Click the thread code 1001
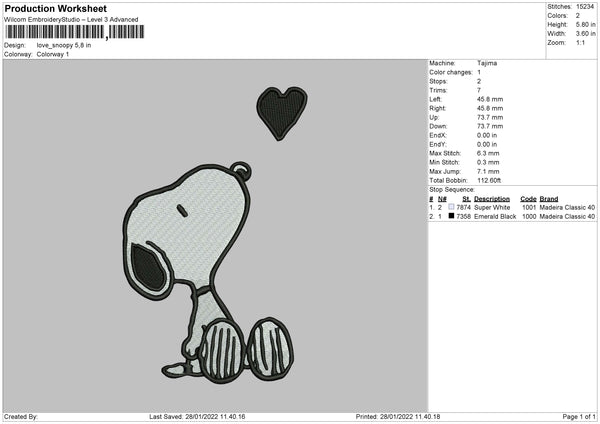 point(529,207)
